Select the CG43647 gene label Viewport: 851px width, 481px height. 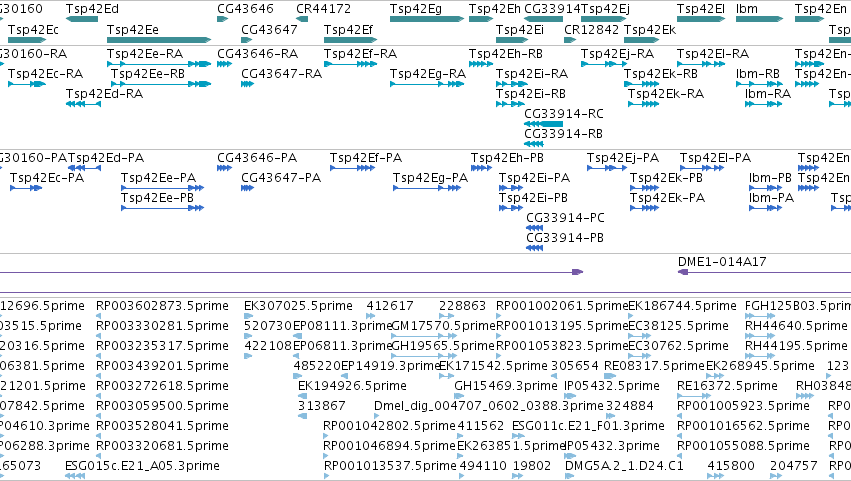269,29
